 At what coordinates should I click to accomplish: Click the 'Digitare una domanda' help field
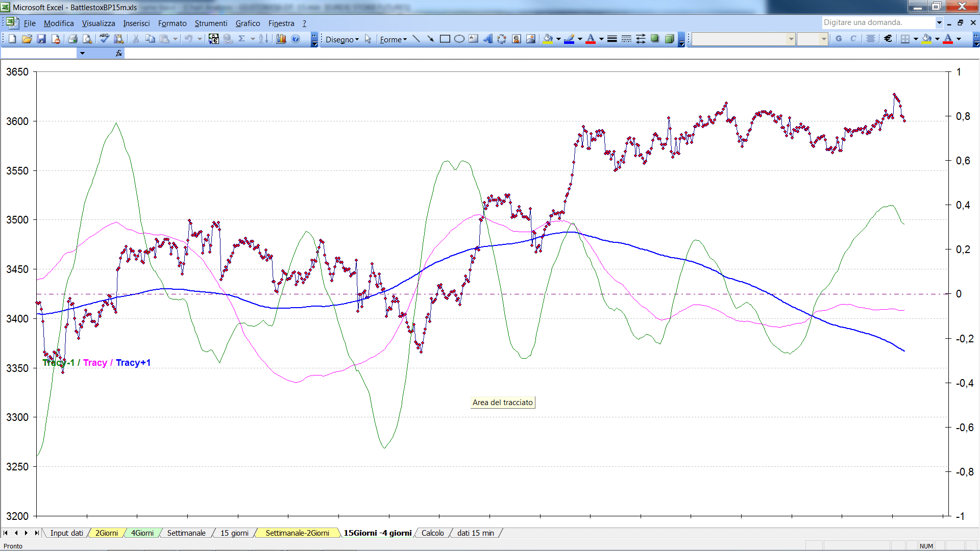[879, 22]
